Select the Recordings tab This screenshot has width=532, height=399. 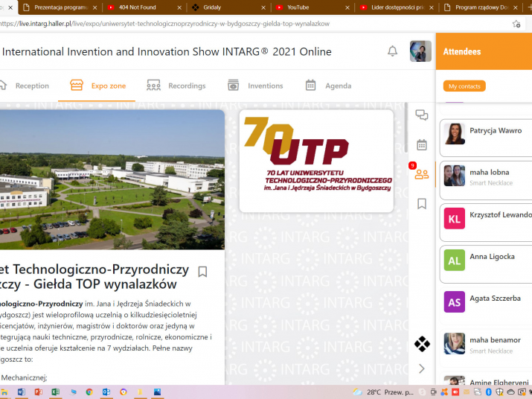pyautogui.click(x=176, y=86)
